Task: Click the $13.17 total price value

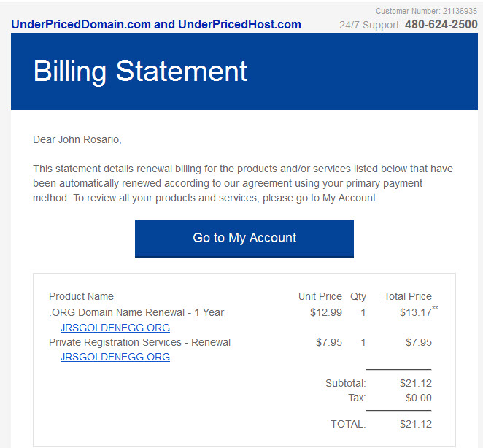Action: click(x=416, y=312)
